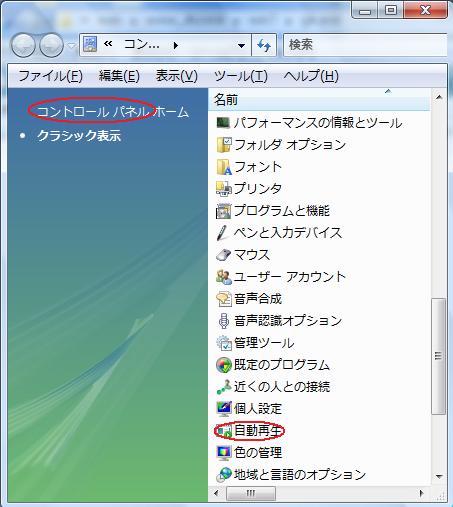
Task: Select the プログラムと機能 text label
Action: 282,211
